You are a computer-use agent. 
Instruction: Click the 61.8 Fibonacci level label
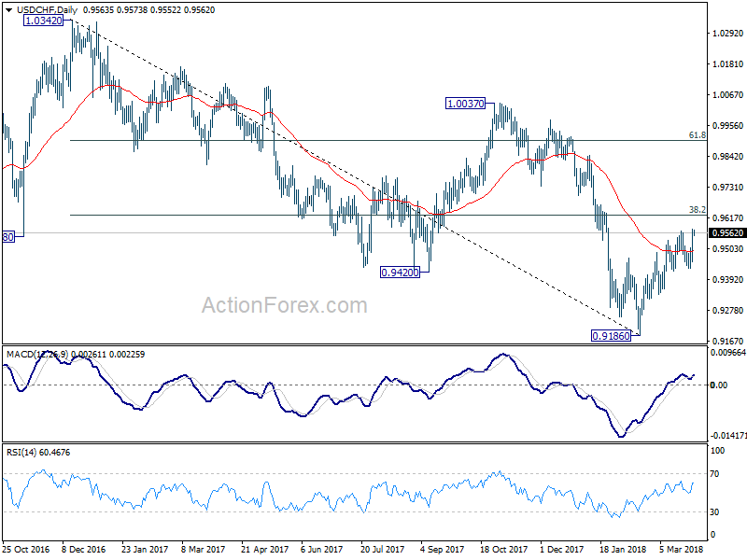[x=697, y=135]
